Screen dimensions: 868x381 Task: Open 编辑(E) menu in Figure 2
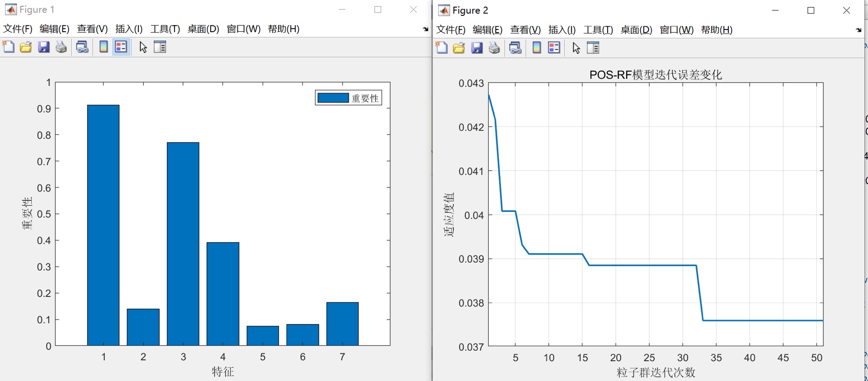488,30
